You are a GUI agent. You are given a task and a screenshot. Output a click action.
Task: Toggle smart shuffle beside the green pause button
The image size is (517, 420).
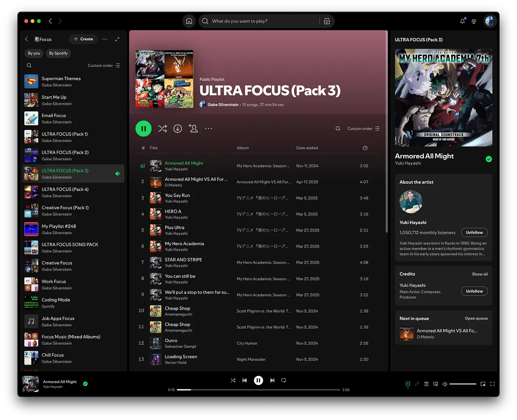[162, 128]
